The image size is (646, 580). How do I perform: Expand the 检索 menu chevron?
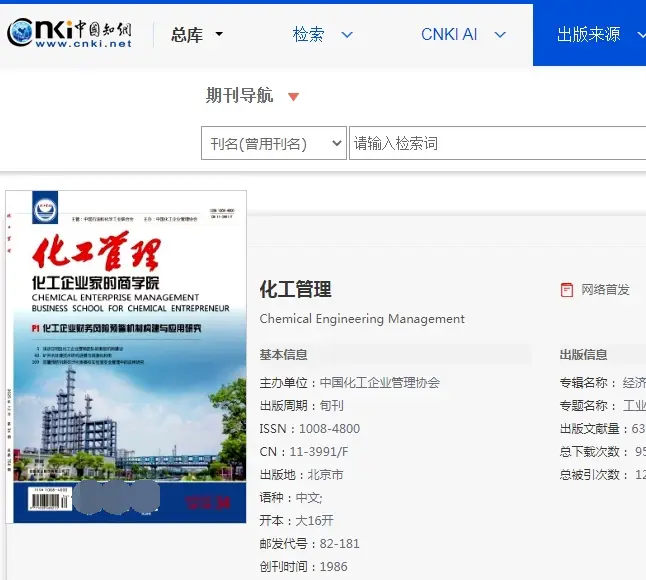(x=347, y=35)
